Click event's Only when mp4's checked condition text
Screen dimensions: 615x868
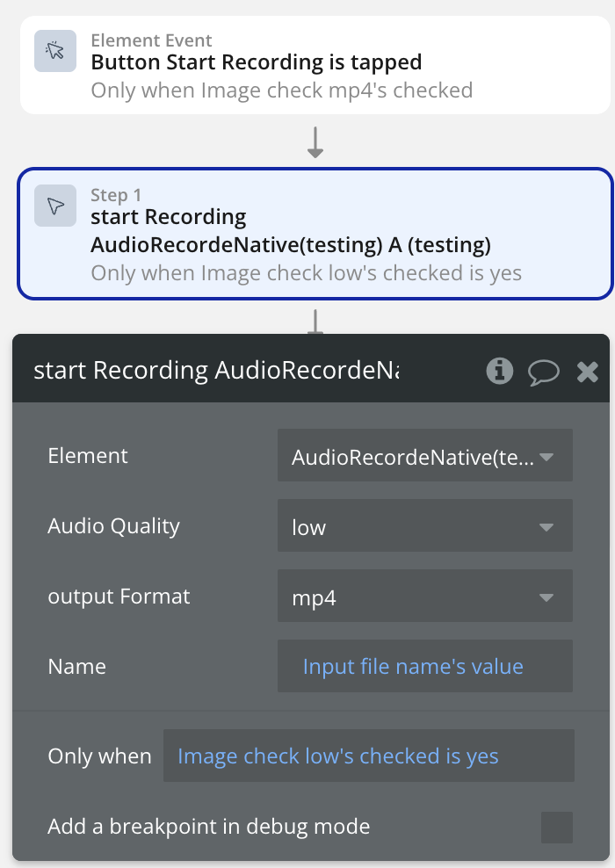tap(281, 90)
